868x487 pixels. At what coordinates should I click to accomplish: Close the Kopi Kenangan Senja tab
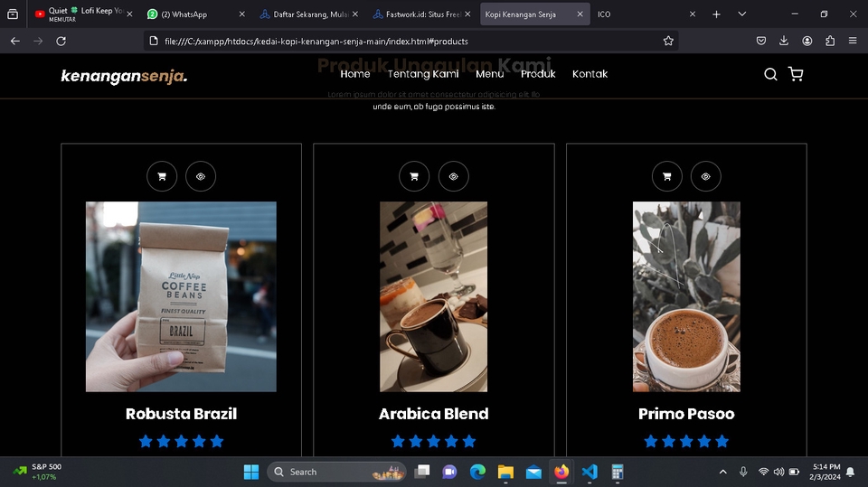point(580,14)
